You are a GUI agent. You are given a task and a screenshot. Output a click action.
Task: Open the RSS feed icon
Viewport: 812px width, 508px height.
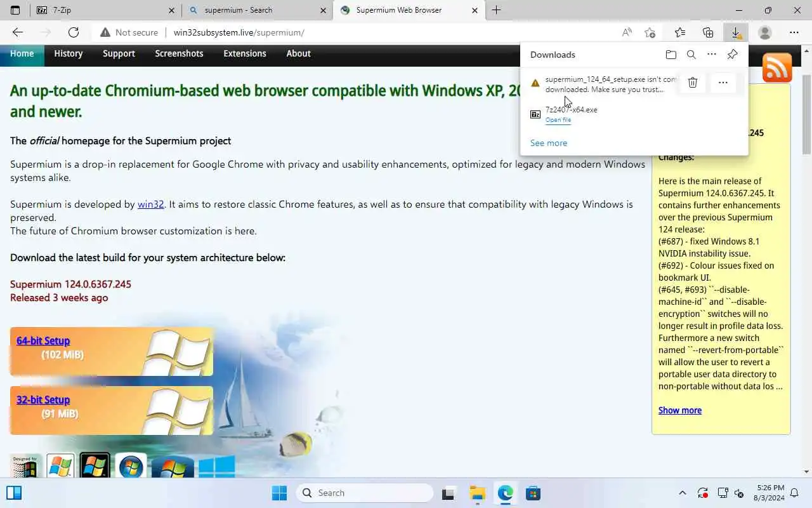coord(777,67)
